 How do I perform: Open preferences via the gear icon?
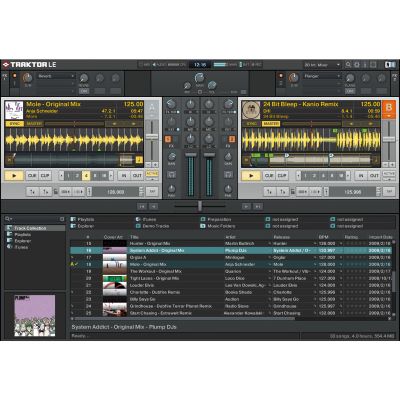click(357, 65)
